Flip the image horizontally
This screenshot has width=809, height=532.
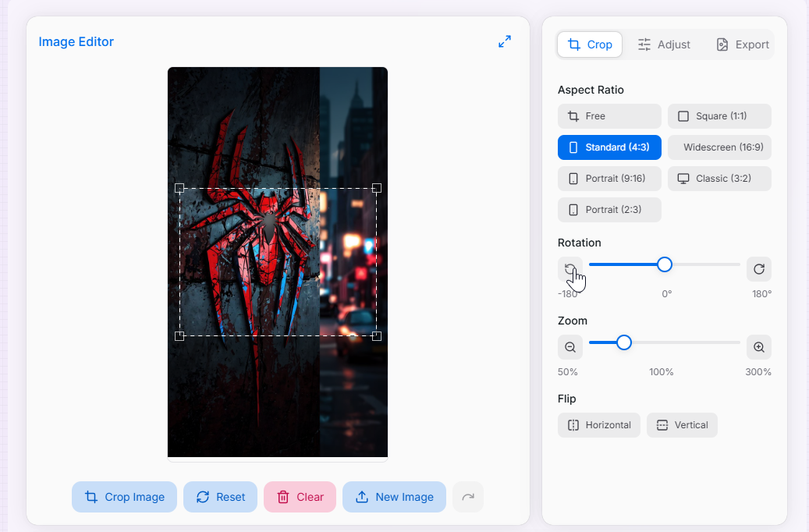click(x=599, y=425)
